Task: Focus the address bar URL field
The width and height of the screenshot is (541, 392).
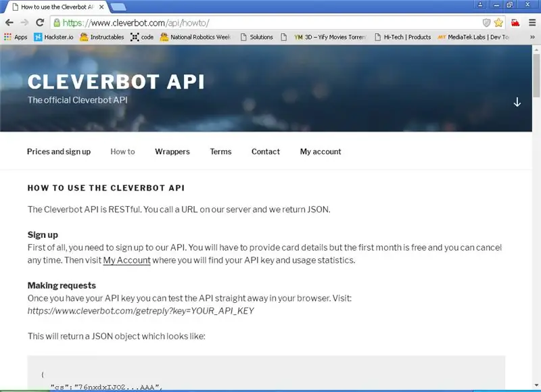Action: (269, 23)
